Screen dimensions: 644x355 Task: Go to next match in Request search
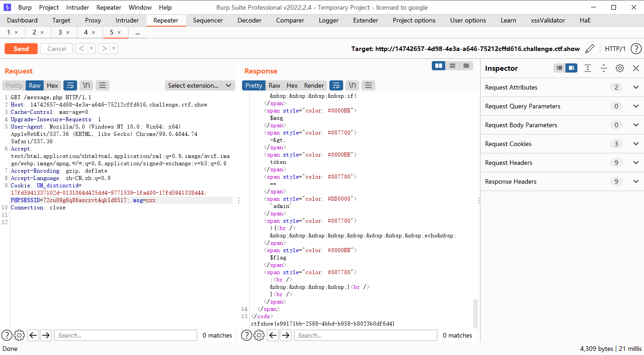point(45,335)
